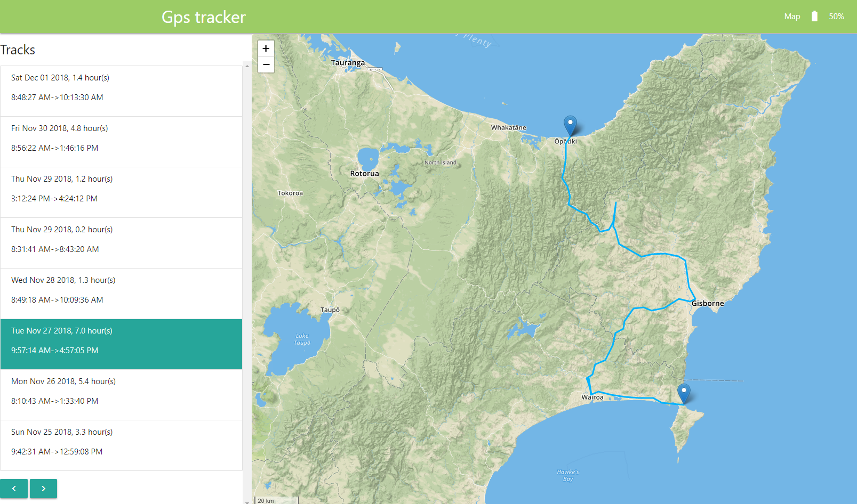
Task: Select the Fri Nov 30 2018 track
Action: tap(121, 142)
